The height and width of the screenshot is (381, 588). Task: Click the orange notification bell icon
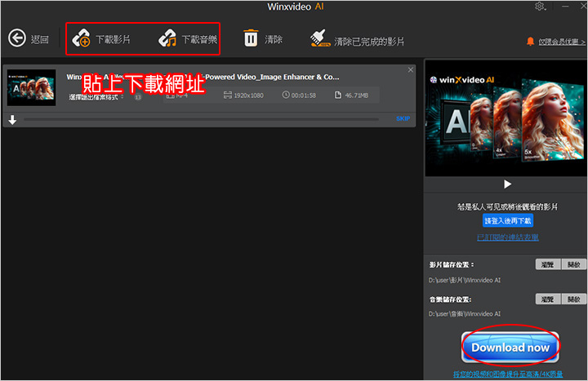[530, 42]
